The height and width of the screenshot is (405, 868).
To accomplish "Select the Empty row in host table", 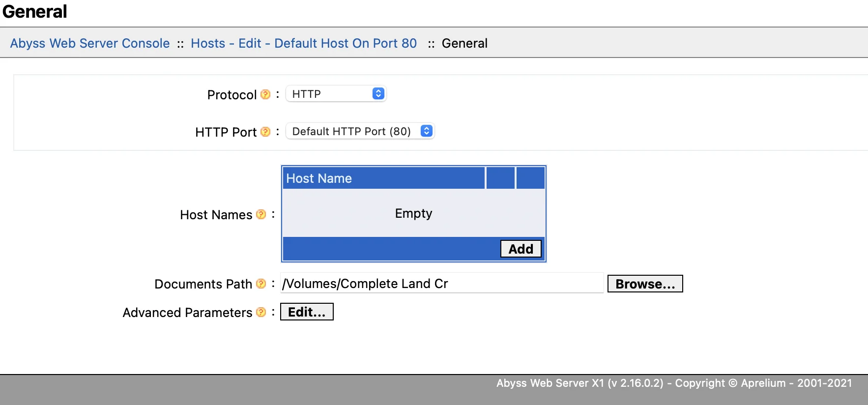I will (413, 213).
